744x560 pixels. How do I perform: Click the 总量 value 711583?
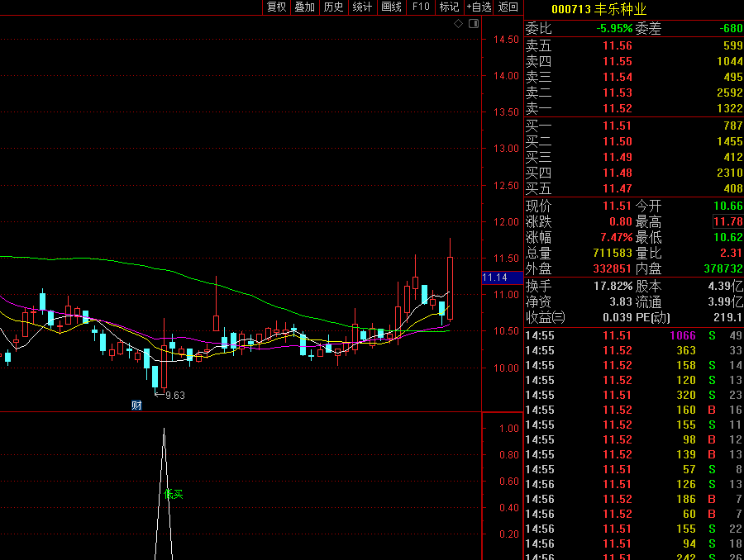pos(613,253)
